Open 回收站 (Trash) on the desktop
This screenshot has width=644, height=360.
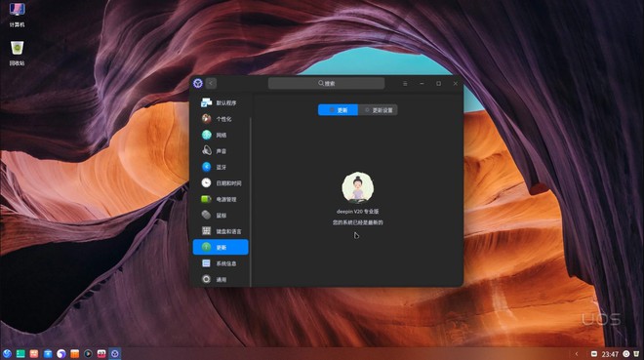(x=17, y=54)
